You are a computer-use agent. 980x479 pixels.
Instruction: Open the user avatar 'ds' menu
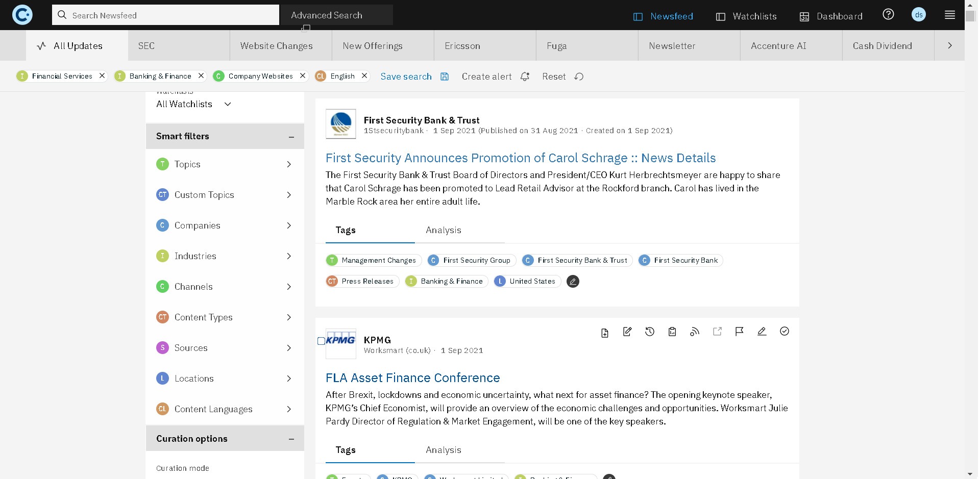coord(919,15)
